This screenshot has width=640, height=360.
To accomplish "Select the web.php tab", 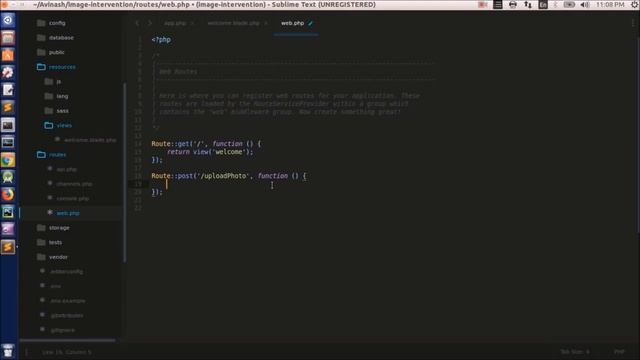I will [x=292, y=23].
